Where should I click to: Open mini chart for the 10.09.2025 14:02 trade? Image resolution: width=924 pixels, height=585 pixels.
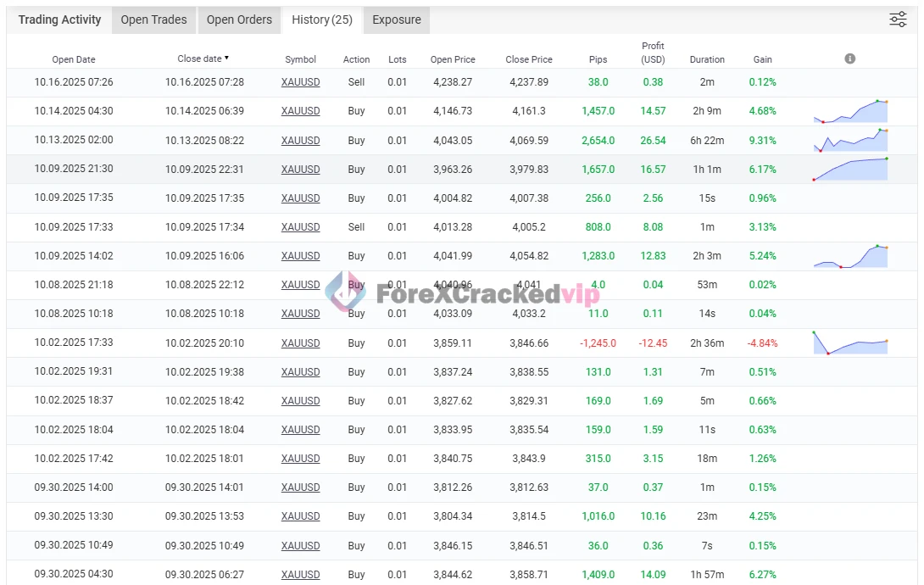click(849, 256)
